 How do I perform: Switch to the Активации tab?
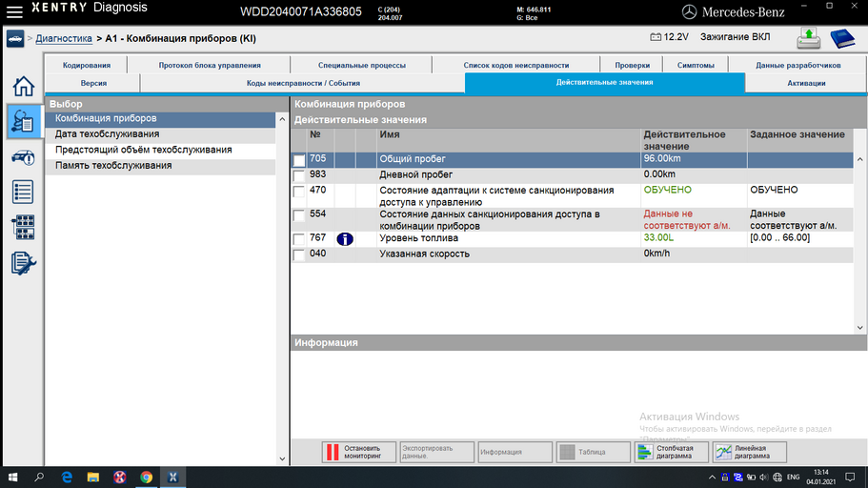pos(806,83)
